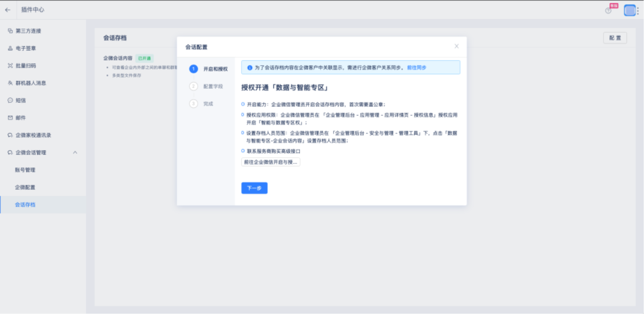Image resolution: width=644 pixels, height=314 pixels.
Task: Click the 下一步 button
Action: point(254,188)
